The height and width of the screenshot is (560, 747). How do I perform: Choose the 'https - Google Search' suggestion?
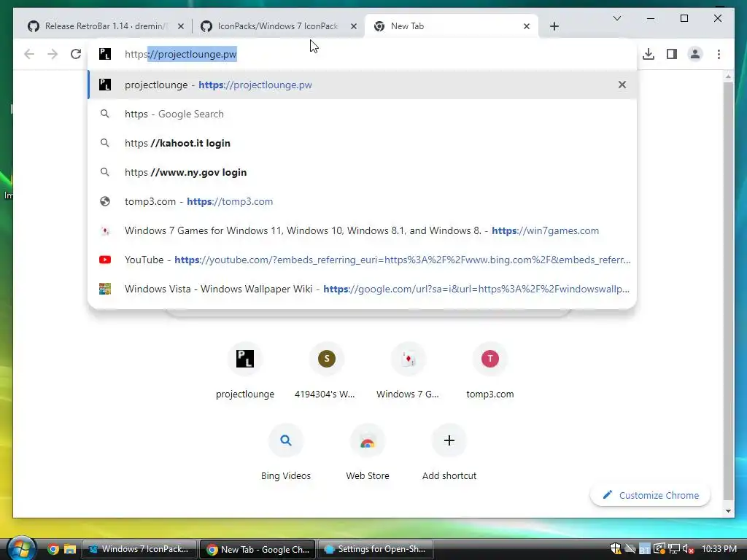coord(362,114)
